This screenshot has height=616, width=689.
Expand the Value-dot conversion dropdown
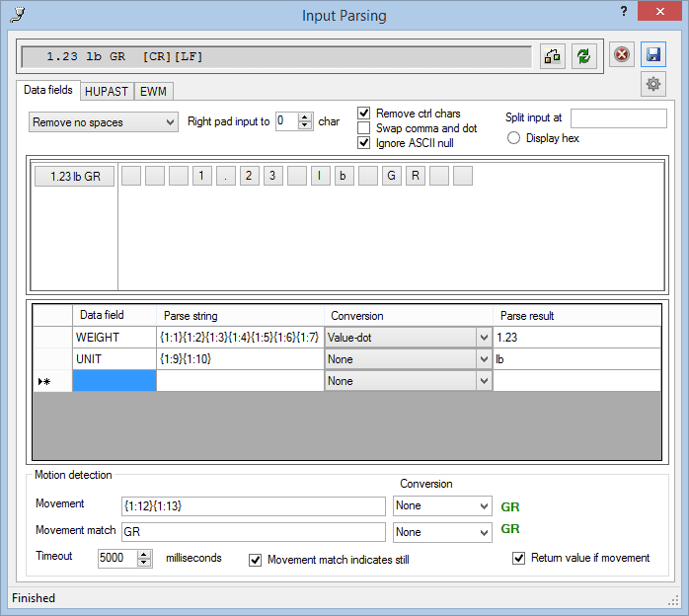(x=483, y=338)
